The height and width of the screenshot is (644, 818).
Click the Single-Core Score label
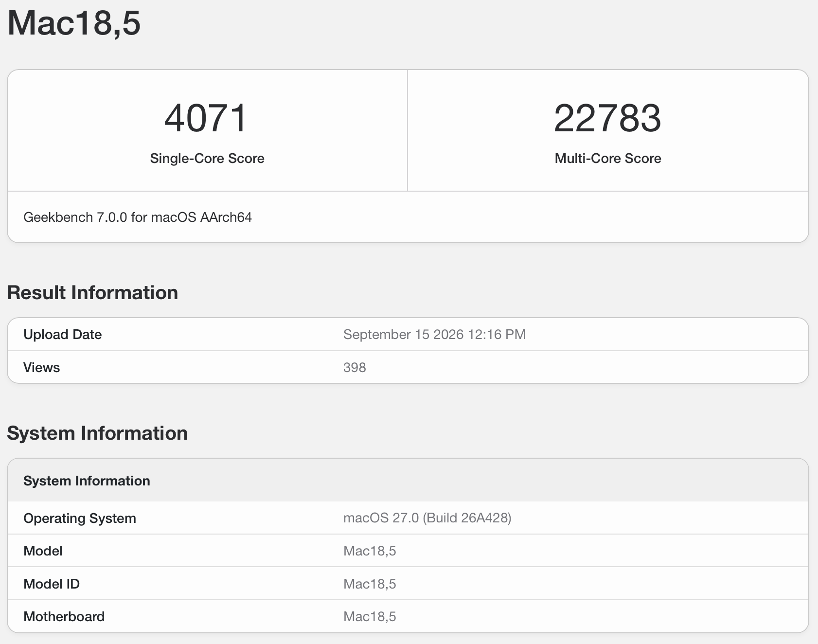(x=207, y=159)
